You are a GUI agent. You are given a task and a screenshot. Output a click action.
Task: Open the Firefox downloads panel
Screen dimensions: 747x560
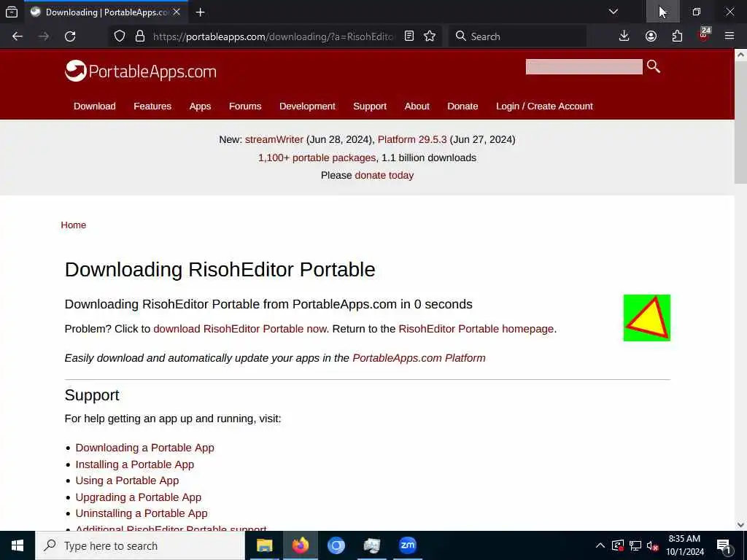[x=624, y=36]
